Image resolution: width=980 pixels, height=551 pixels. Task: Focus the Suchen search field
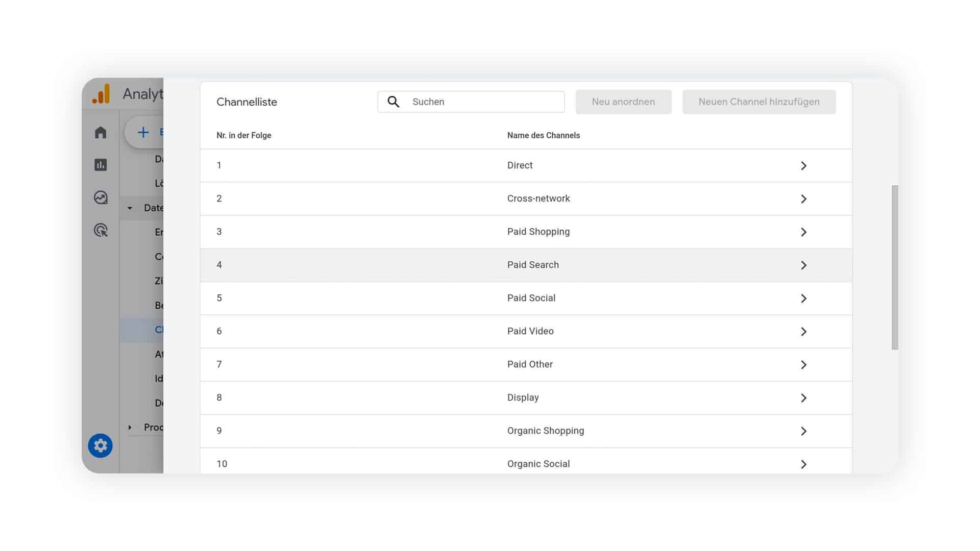471,102
